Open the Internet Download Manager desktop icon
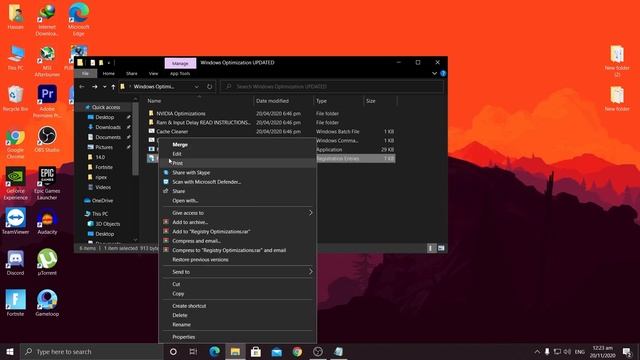This screenshot has width=640, height=360. (x=47, y=19)
